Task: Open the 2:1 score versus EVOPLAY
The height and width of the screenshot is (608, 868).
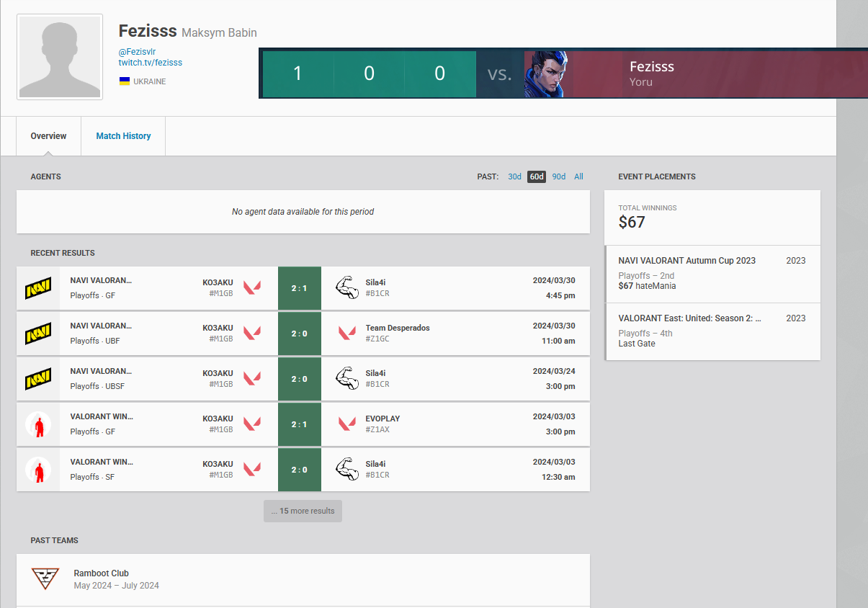Action: pos(300,424)
